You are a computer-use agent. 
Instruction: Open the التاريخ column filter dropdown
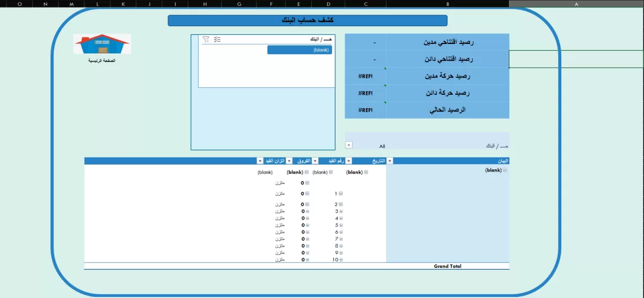[x=349, y=161]
